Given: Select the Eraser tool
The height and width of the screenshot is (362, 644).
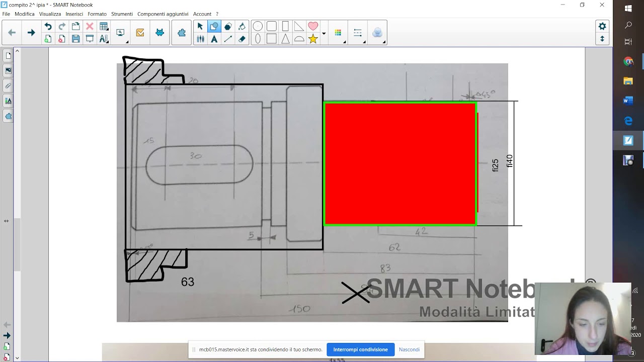Looking at the screenshot, I should point(242,39).
